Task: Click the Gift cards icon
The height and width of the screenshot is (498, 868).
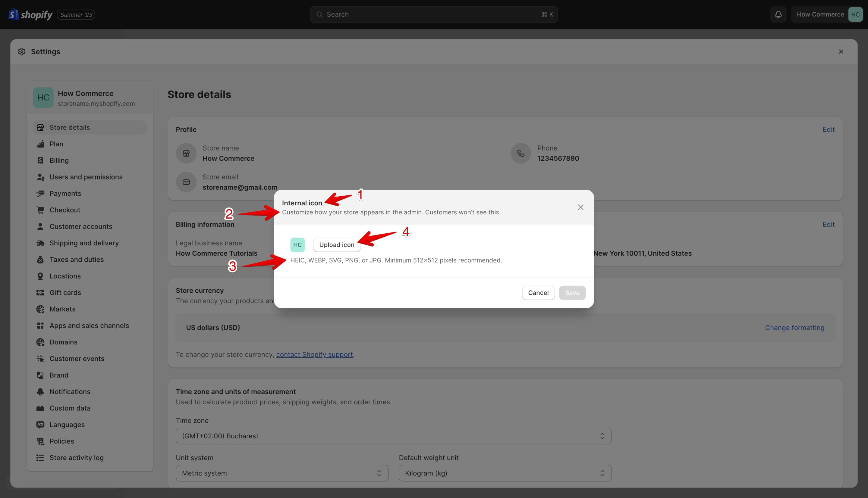Action: click(x=40, y=292)
